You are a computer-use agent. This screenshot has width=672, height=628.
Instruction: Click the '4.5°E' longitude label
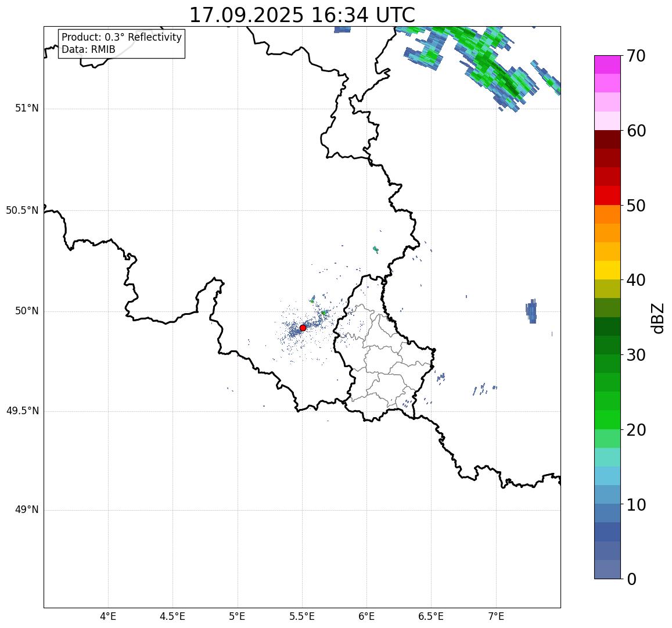click(x=173, y=616)
